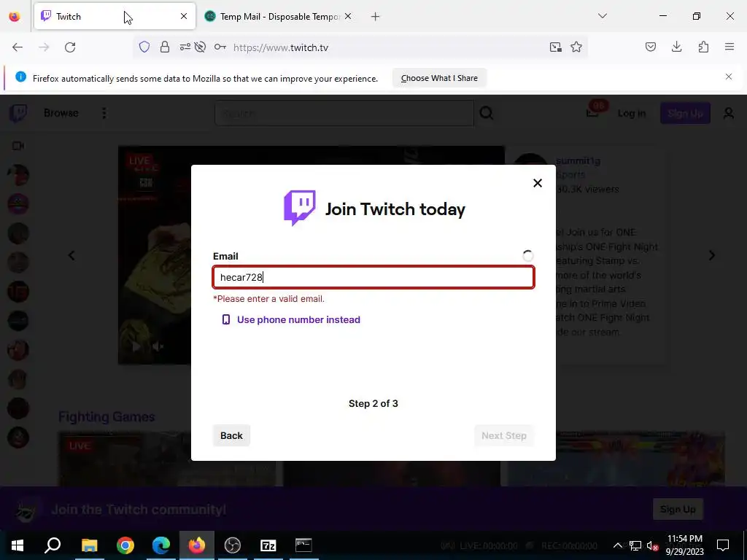Click the Twitch logo in the header

click(18, 113)
